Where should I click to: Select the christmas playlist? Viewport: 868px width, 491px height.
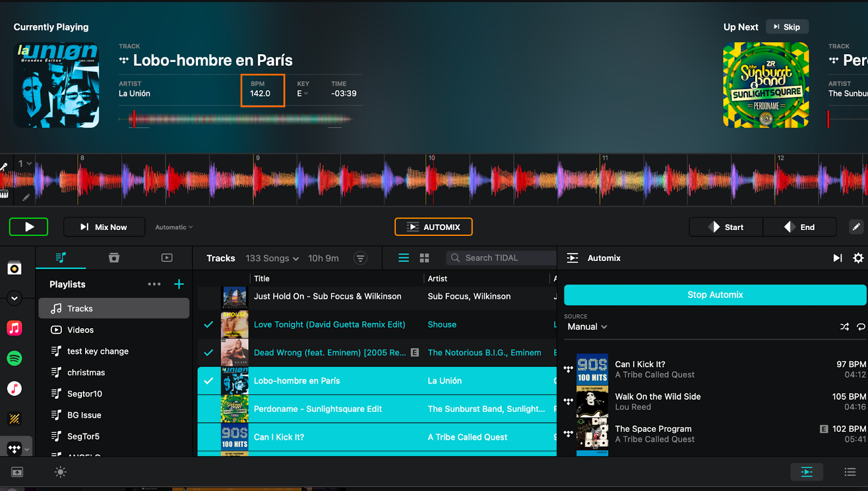click(86, 373)
